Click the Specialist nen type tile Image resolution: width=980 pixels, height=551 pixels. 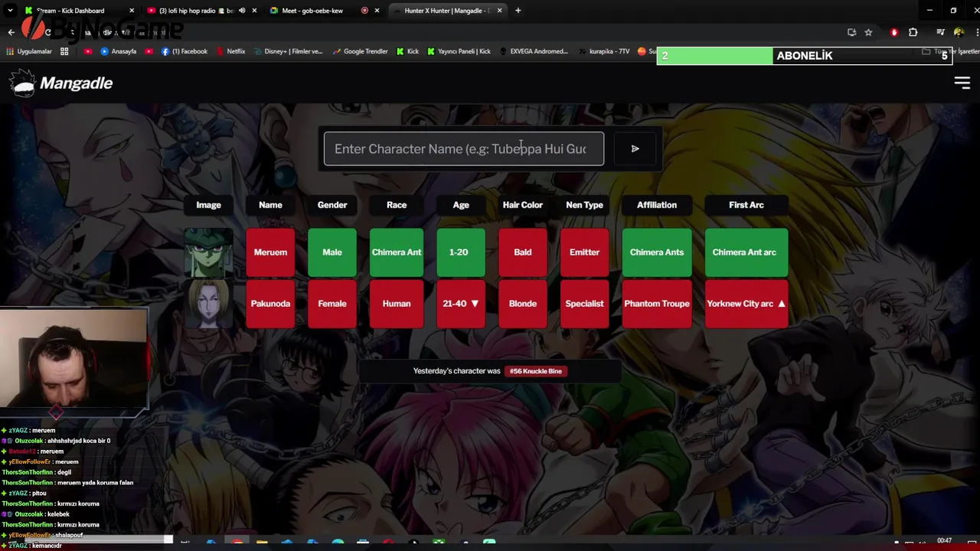[584, 304]
